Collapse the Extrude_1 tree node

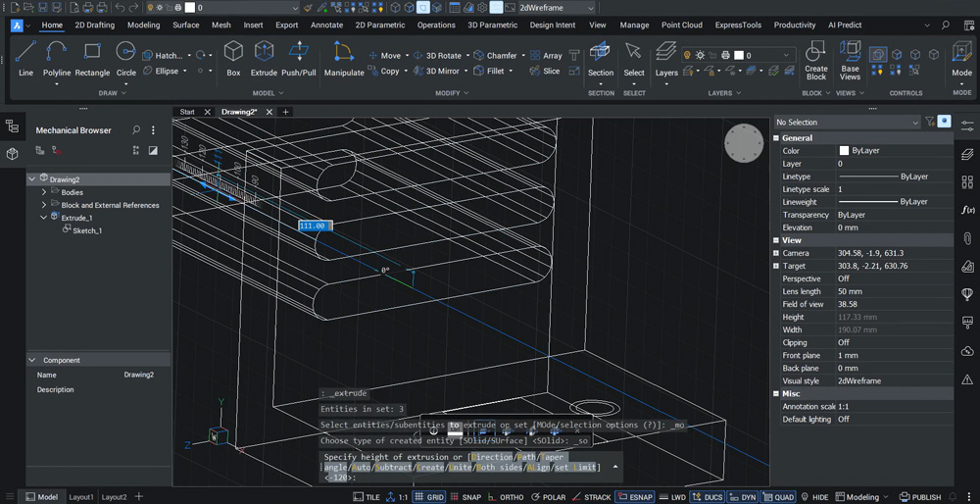point(44,217)
